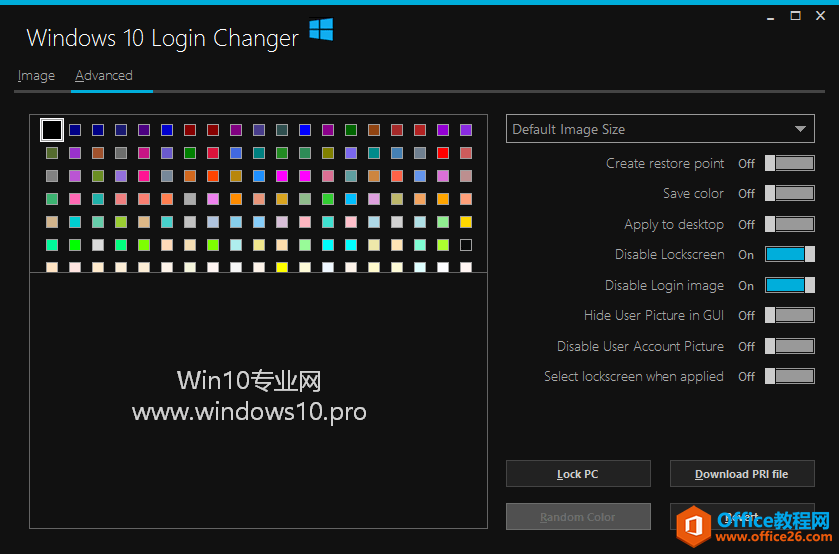839x554 pixels.
Task: Choose the royal blue swatch beside crimson
Action: pyautogui.click(x=236, y=153)
